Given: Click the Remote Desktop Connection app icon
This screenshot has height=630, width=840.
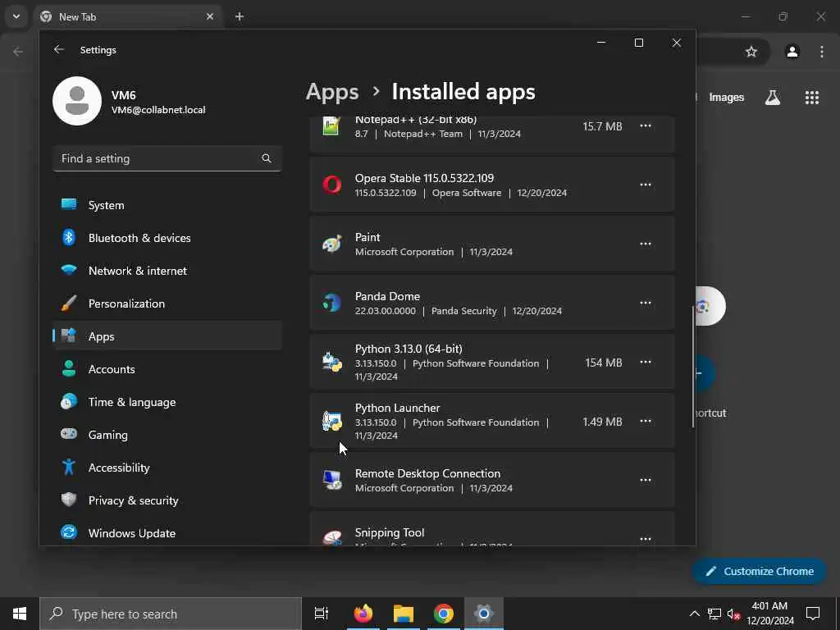Looking at the screenshot, I should pos(331,480).
